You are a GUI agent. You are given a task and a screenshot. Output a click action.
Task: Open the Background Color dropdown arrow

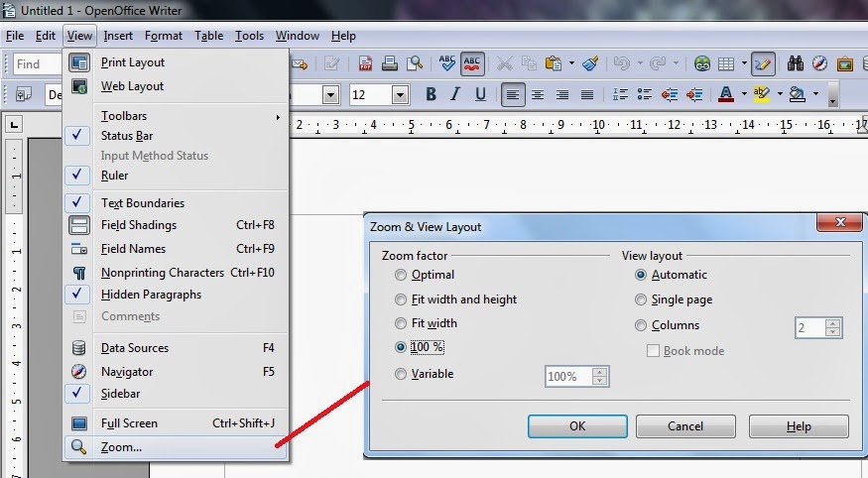(x=815, y=94)
